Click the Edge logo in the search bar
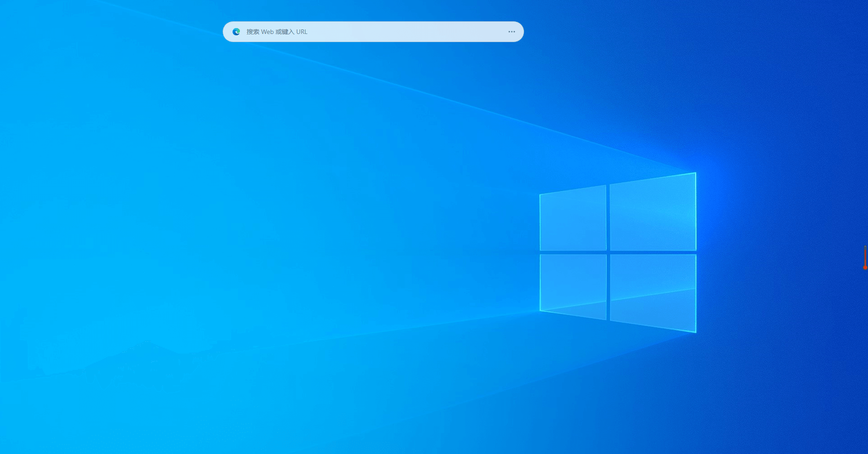 236,32
